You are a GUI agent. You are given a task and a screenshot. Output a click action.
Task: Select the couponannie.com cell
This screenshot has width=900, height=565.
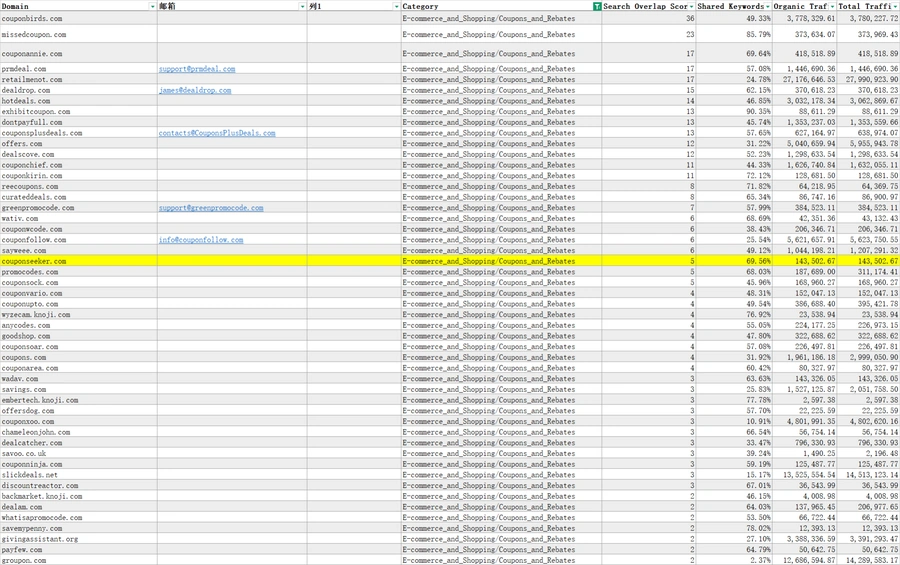pos(79,53)
